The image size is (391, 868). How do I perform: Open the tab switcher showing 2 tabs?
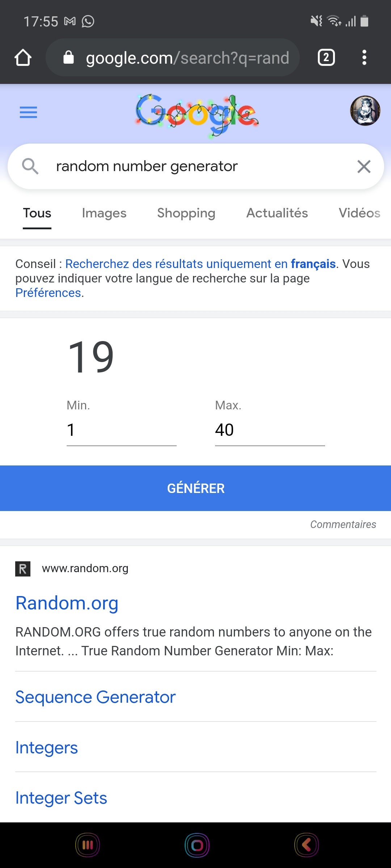tap(326, 58)
